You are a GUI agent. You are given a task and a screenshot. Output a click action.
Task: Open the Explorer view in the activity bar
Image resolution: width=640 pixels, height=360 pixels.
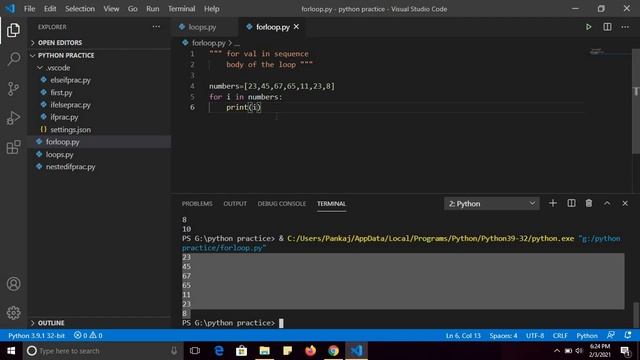click(13, 30)
